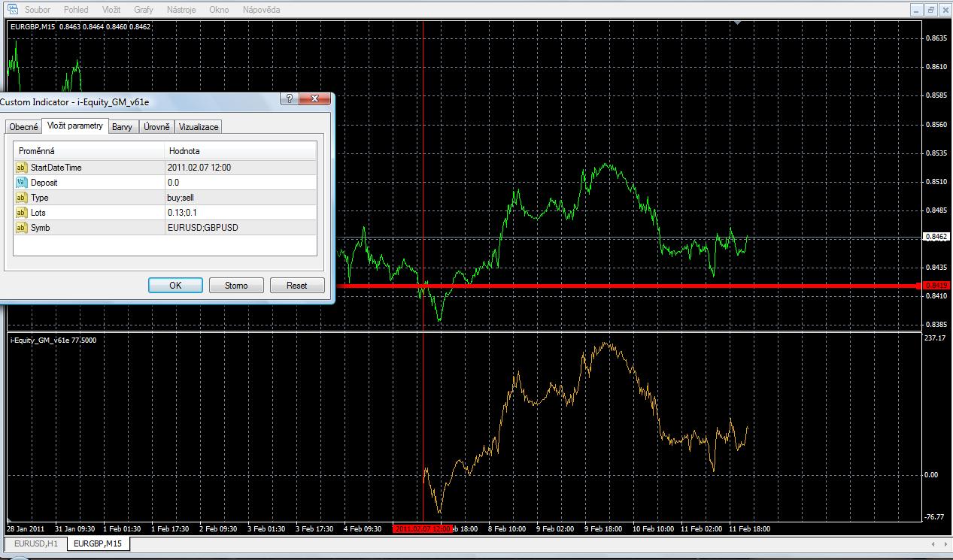Open the Nápověda menu
Screen dimensions: 953x560
point(262,10)
